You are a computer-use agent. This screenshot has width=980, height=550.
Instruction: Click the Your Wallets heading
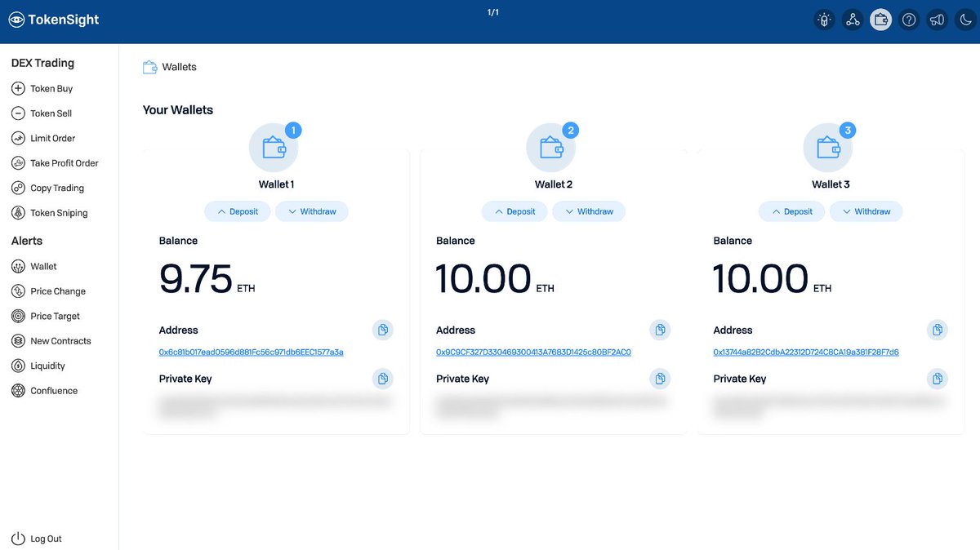pyautogui.click(x=178, y=110)
